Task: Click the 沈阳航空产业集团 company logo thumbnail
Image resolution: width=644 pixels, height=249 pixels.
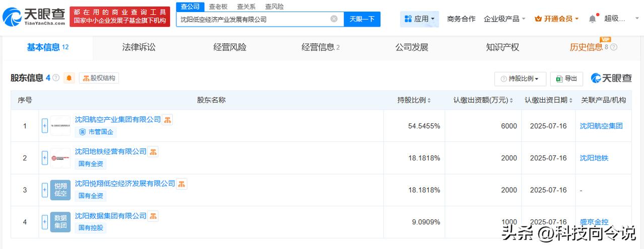Action: coord(60,126)
